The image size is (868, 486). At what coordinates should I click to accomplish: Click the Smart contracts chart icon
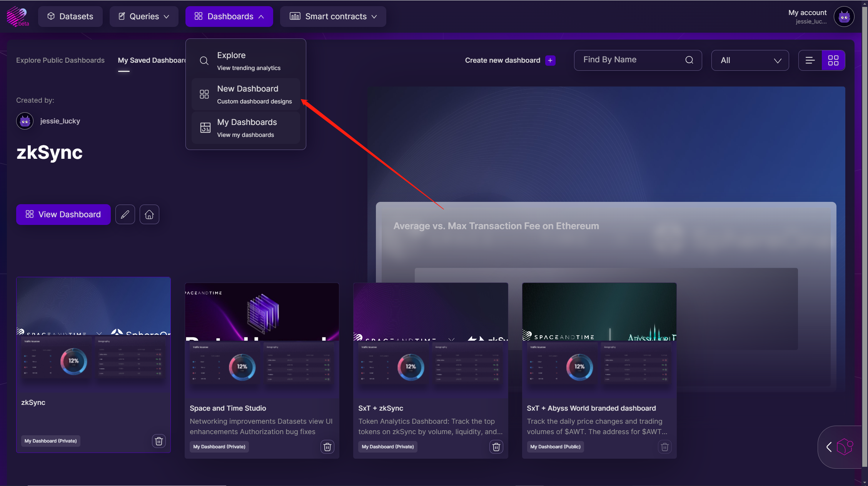(295, 16)
